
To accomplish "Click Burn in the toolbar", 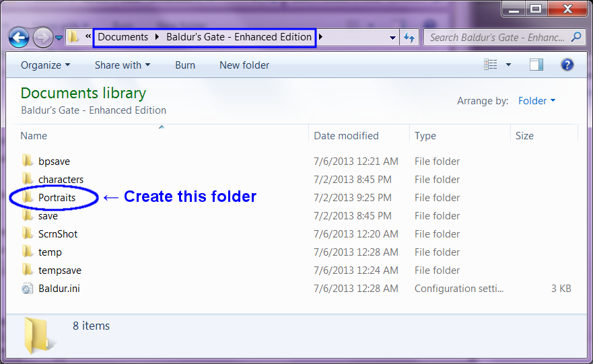I will click(x=185, y=65).
